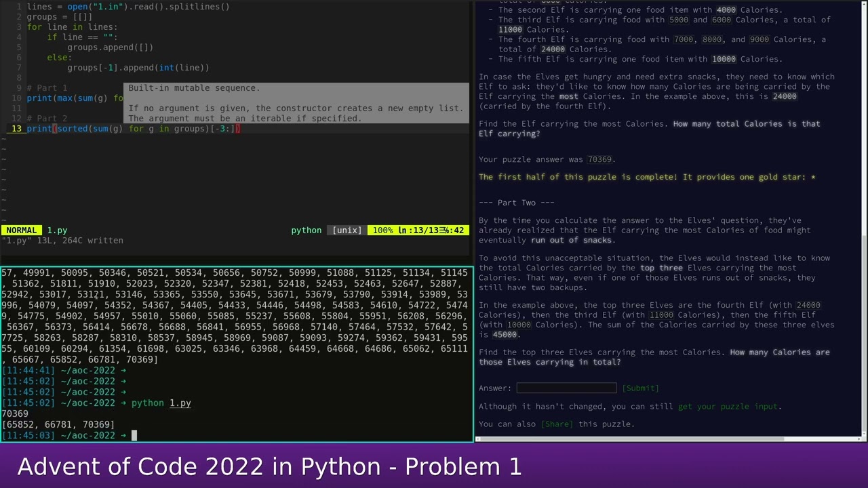This screenshot has width=868, height=488.
Task: Click the 1.py filename in vim statusline
Action: [57, 230]
